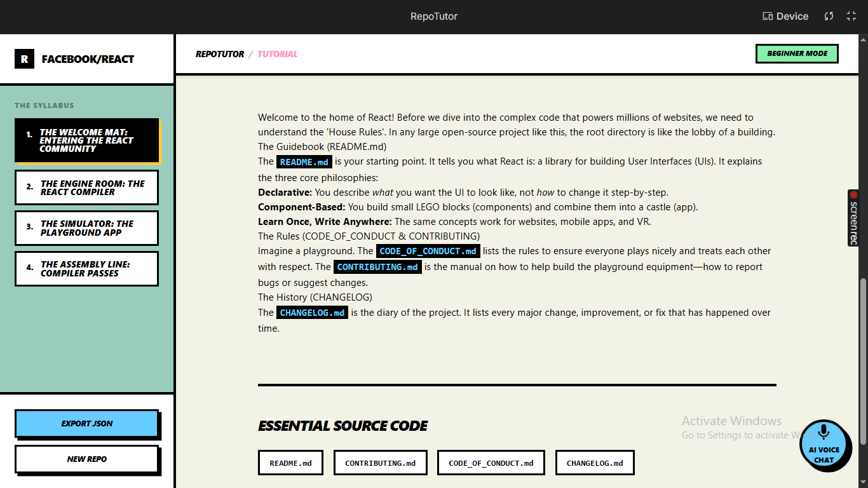
Task: Click the bold text Component-Based:
Action: [301, 207]
